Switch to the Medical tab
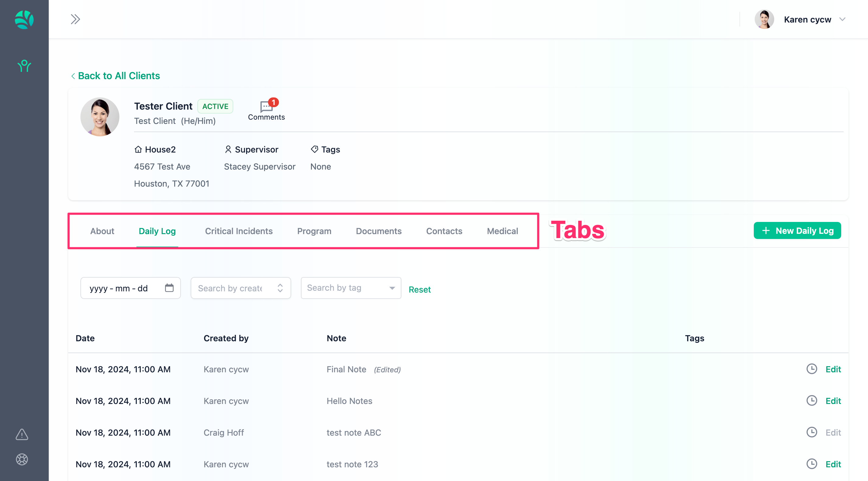Image resolution: width=868 pixels, height=481 pixels. [502, 231]
